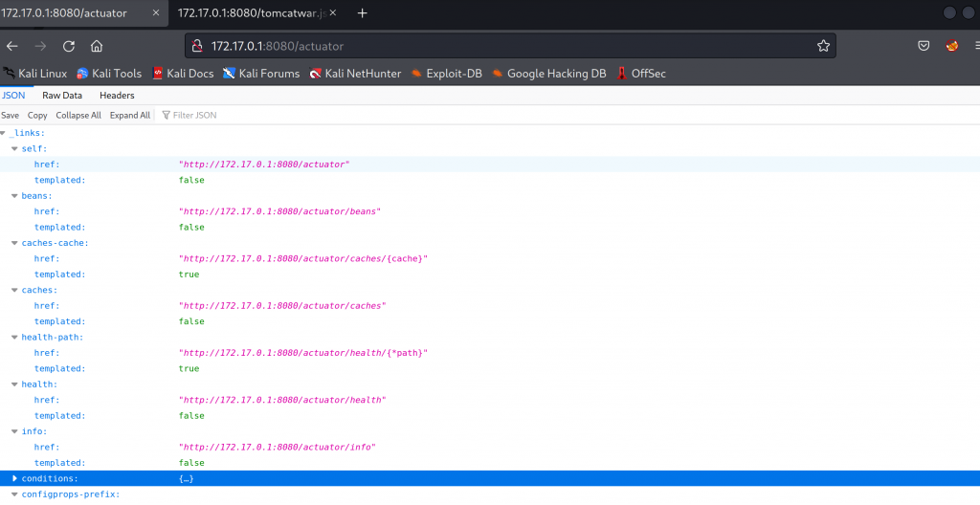Expand the conditions node
Screen dimensions: 980x505
coord(14,478)
